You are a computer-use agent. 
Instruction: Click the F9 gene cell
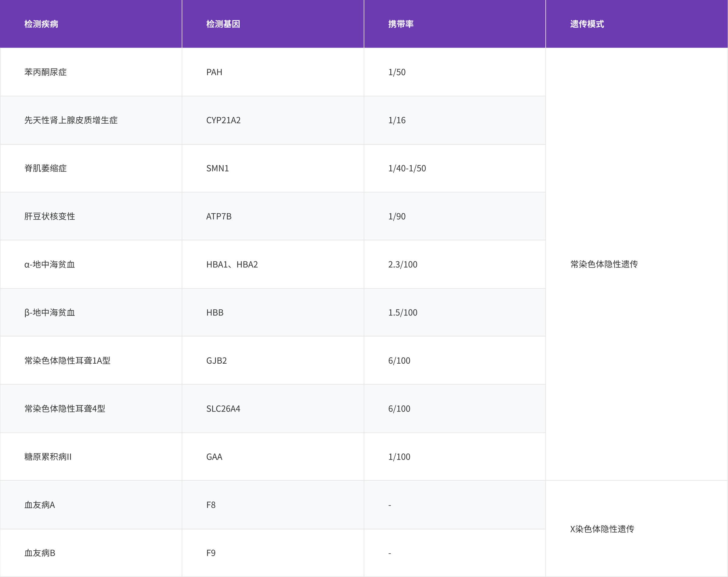coord(211,553)
